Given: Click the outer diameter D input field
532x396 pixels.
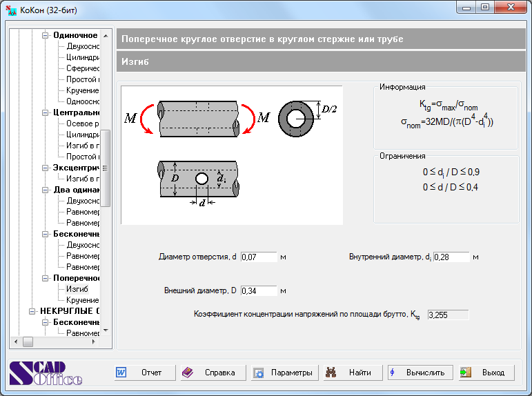Looking at the screenshot, I should [x=259, y=290].
